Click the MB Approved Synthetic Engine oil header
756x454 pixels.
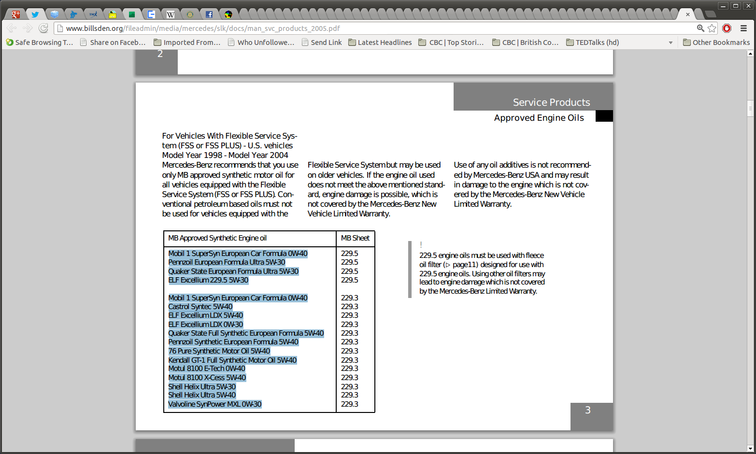(x=217, y=238)
